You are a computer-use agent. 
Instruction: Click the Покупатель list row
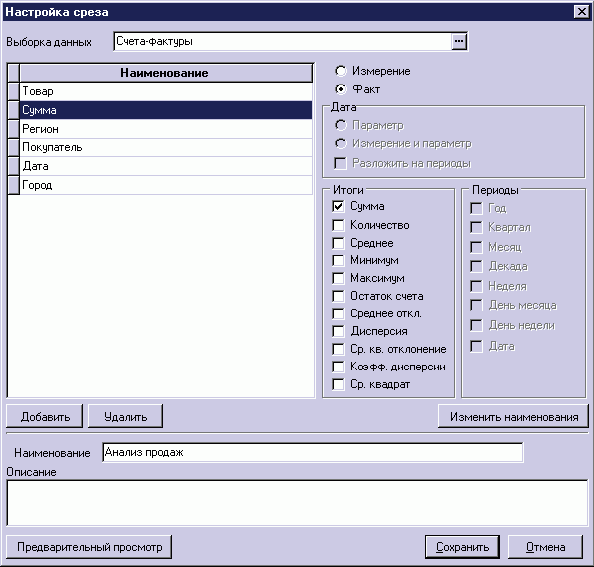tap(166, 147)
